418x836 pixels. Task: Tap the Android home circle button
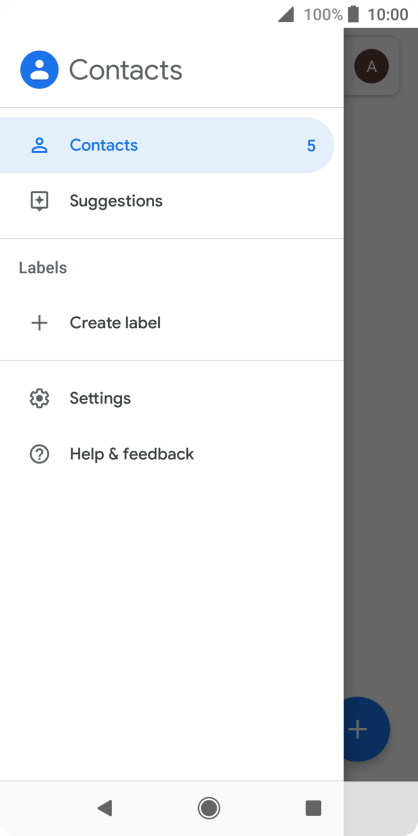point(209,808)
